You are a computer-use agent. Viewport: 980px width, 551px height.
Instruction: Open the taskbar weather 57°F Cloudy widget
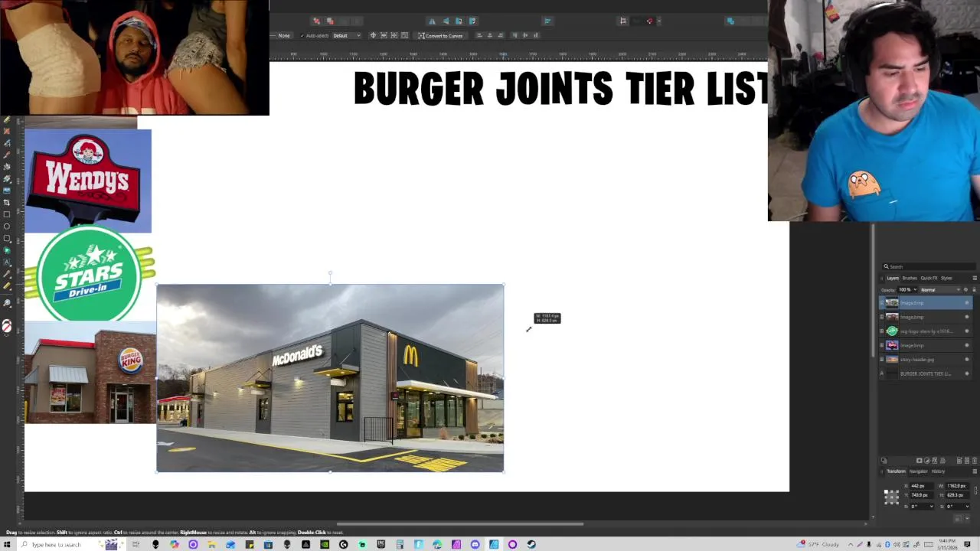(x=819, y=544)
